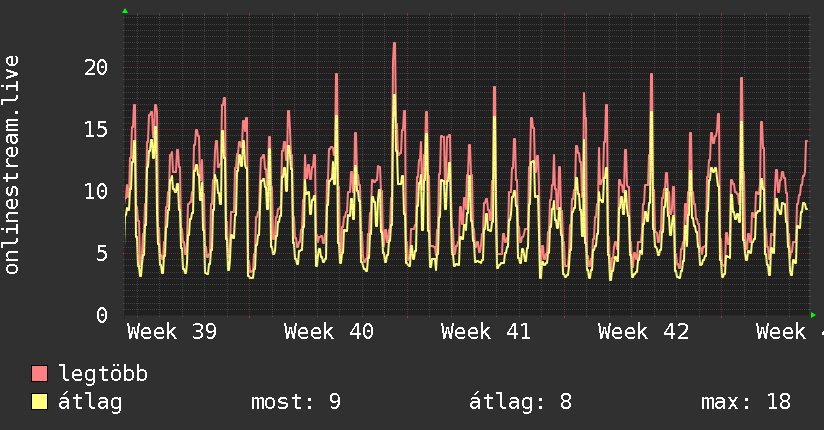824x430 pixels.
Task: Click the y-axis value 5
Action: tap(102, 253)
